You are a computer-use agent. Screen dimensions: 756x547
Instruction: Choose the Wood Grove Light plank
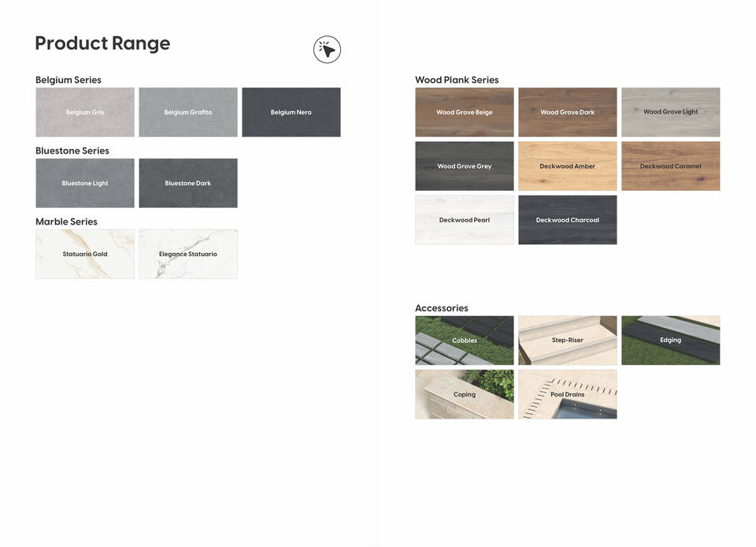(671, 112)
